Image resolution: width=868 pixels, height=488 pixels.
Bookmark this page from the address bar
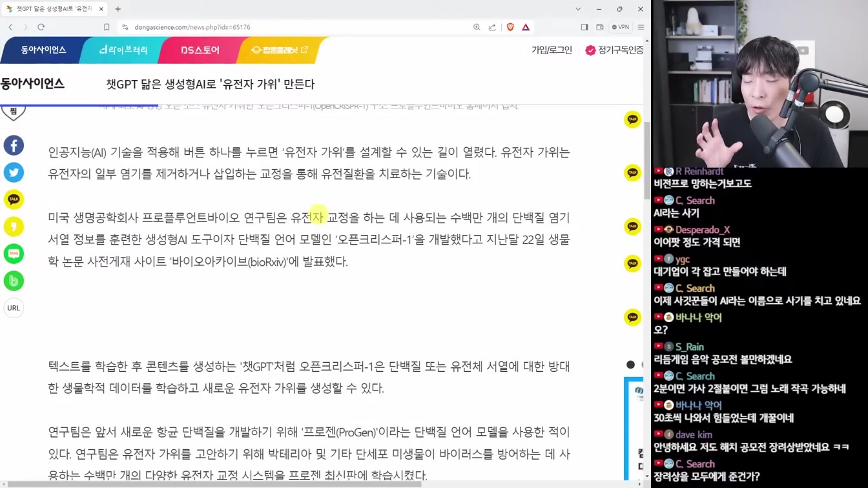tap(107, 27)
